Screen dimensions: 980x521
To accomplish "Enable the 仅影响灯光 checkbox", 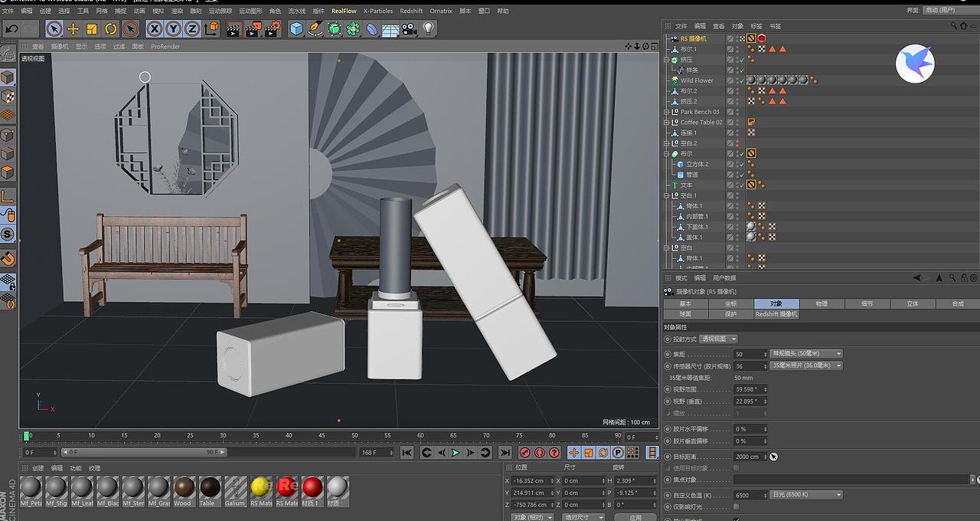I will pos(737,506).
